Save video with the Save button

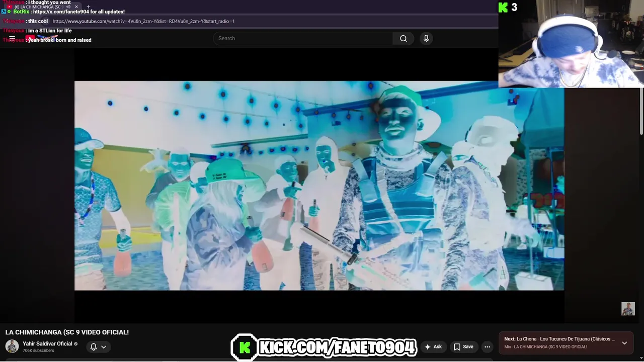(x=463, y=347)
